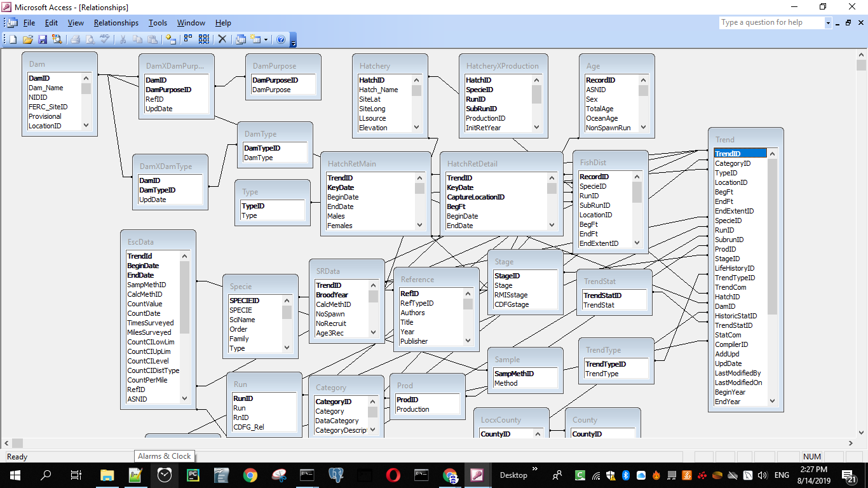
Task: Click Show Direct Relationships icon
Action: tap(188, 39)
